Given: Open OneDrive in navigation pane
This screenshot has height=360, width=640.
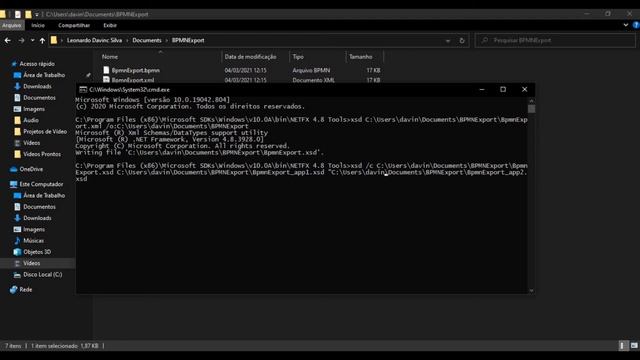Looking at the screenshot, I should (31, 169).
